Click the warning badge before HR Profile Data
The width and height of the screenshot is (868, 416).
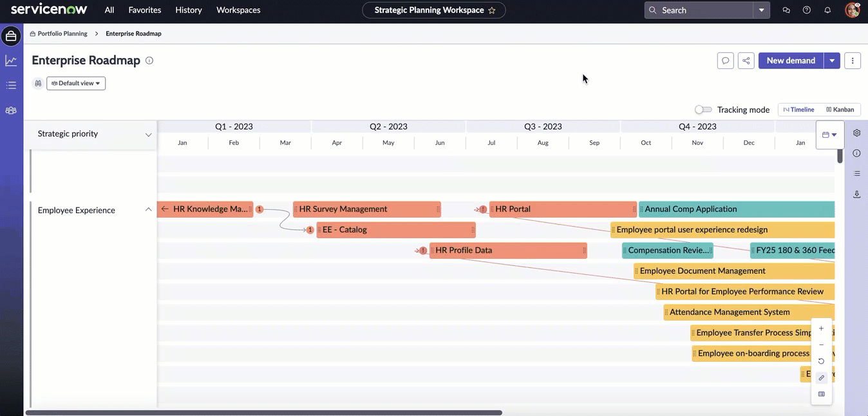[x=423, y=251]
